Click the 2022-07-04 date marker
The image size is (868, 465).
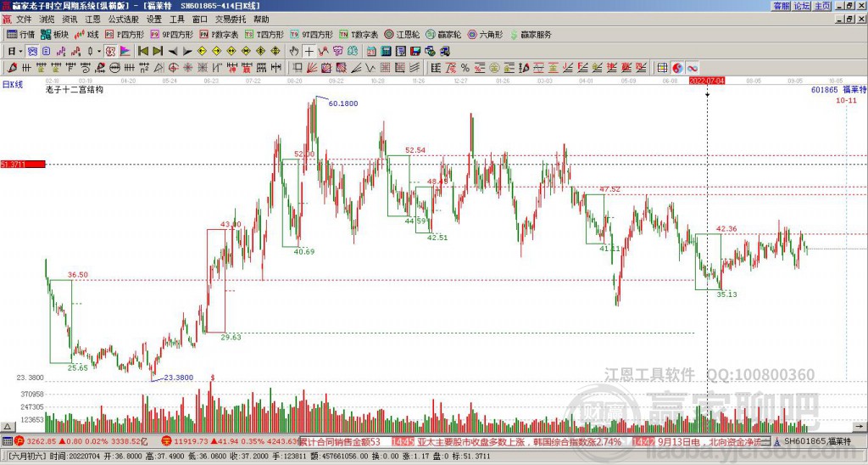click(x=706, y=81)
